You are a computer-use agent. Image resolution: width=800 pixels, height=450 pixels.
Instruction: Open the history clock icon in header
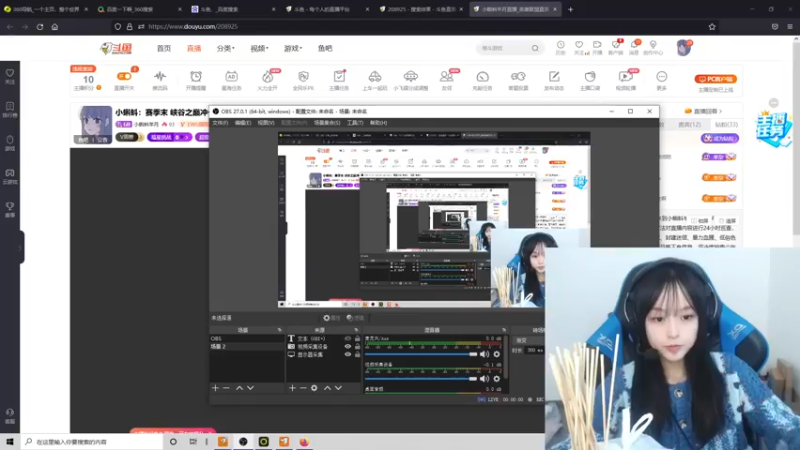pos(560,45)
